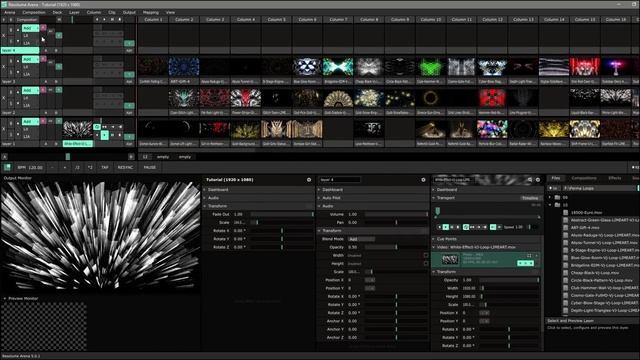Click crossfader A button
The height and width of the screenshot is (360, 640).
click(x=4, y=157)
